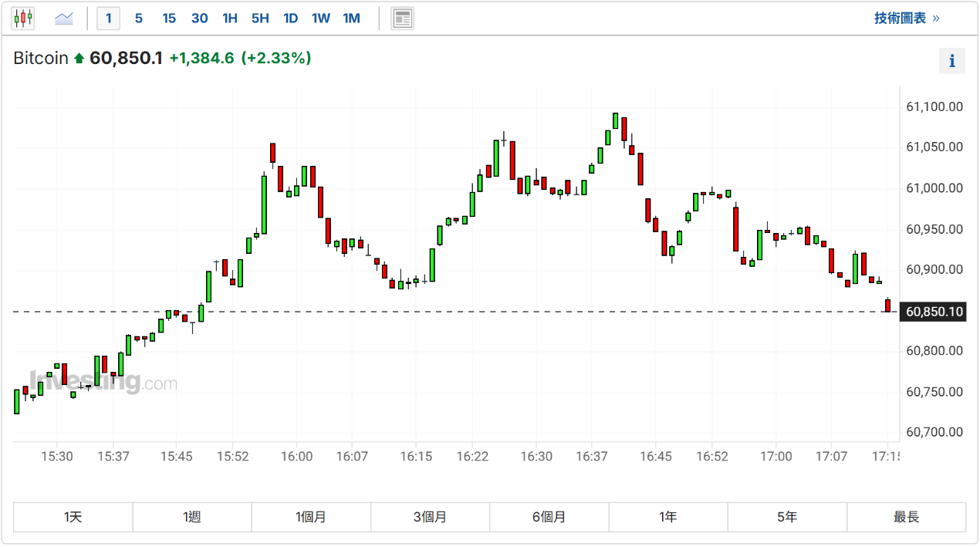Show the 1年 time range
This screenshot has height=547, width=980.
coord(668,517)
